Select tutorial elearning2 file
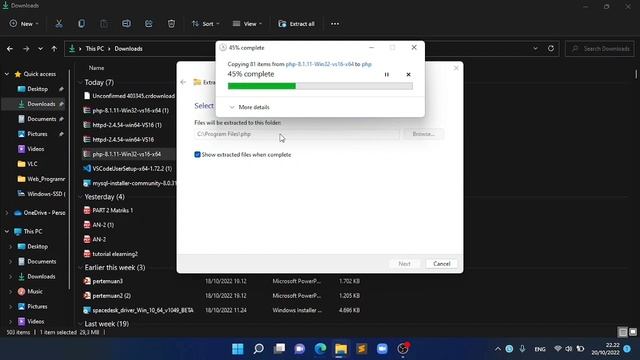Viewport: 640px width, 360px height. point(115,254)
